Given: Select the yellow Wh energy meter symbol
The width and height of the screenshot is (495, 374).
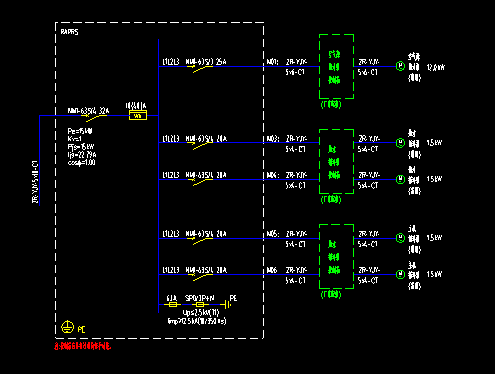Looking at the screenshot, I should [138, 115].
